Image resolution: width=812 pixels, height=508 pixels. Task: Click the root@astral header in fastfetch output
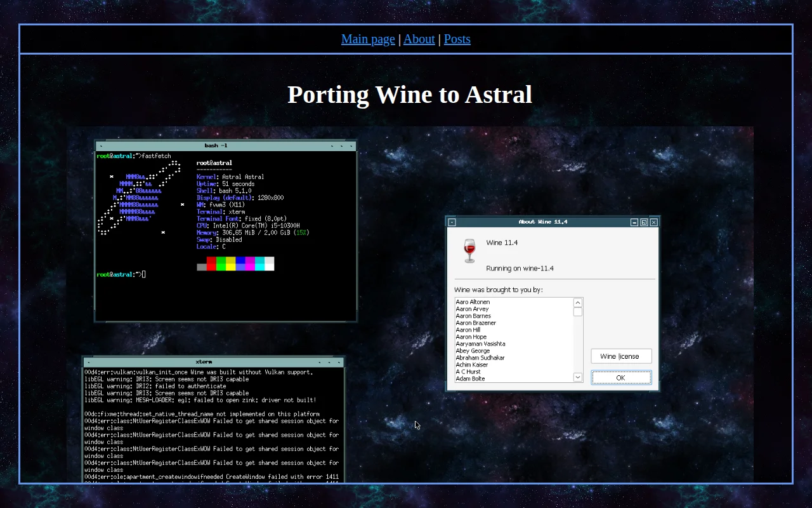(214, 163)
